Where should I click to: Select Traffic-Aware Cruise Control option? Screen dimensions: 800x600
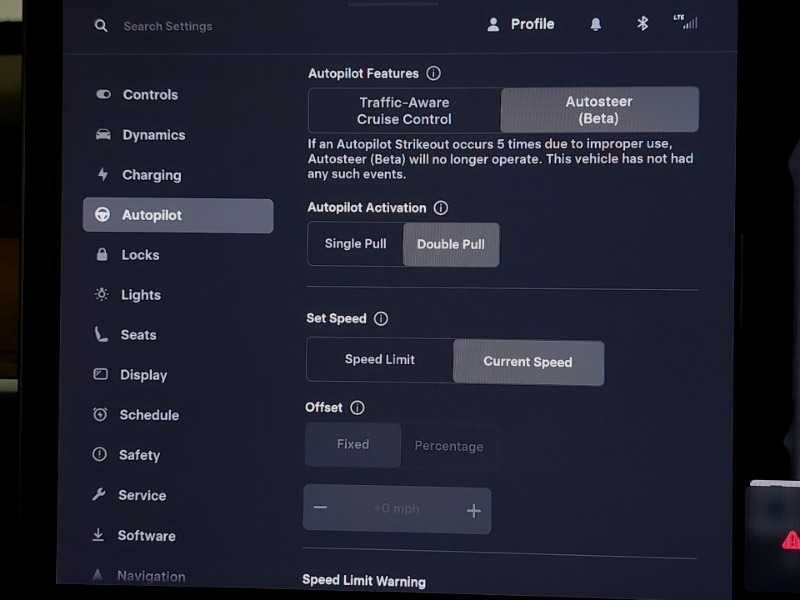404,110
